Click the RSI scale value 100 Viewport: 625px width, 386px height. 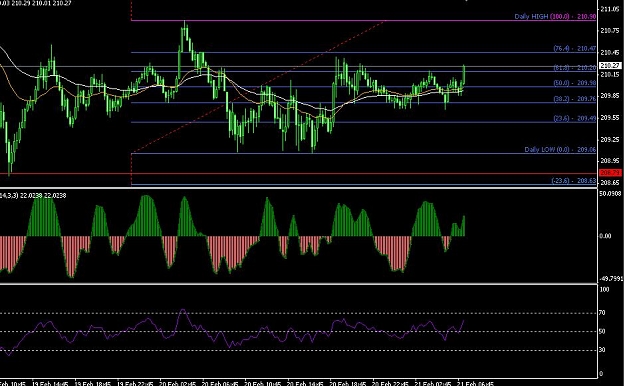tap(604, 290)
